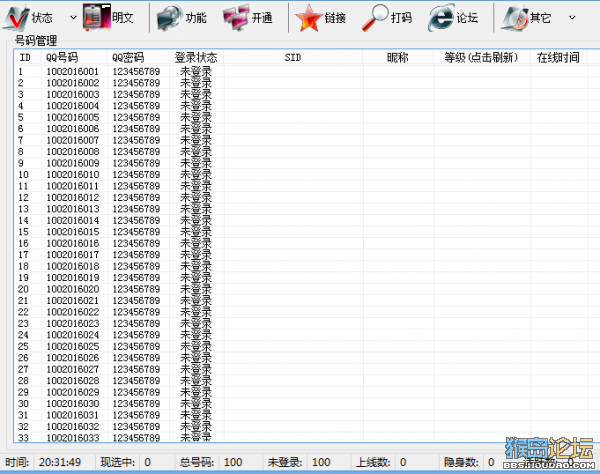Click the 在线时间 column header
This screenshot has width=600, height=474.
tap(558, 58)
